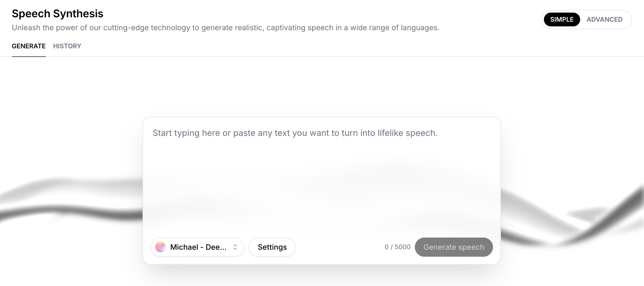
Task: Enable ADVANCED mode
Action: pyautogui.click(x=605, y=19)
